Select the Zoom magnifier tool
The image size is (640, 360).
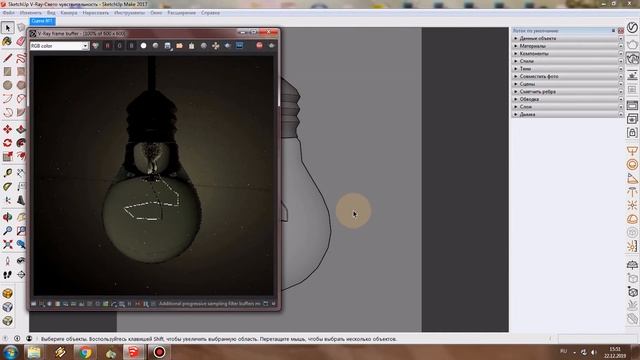click(x=7, y=231)
